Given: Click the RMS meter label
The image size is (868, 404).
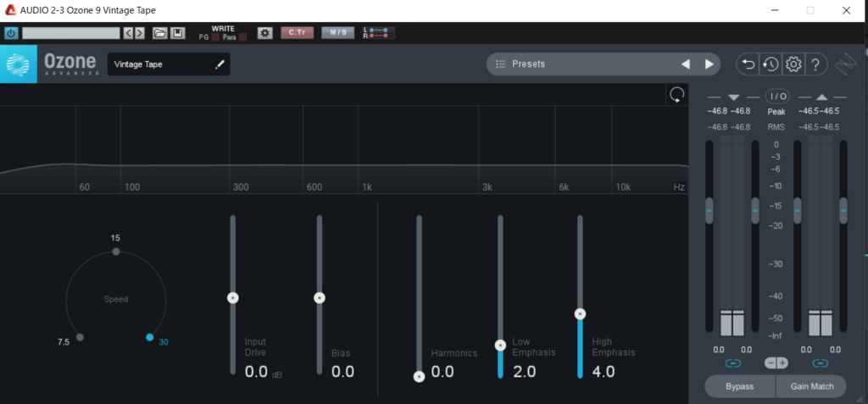Looking at the screenshot, I should (776, 127).
